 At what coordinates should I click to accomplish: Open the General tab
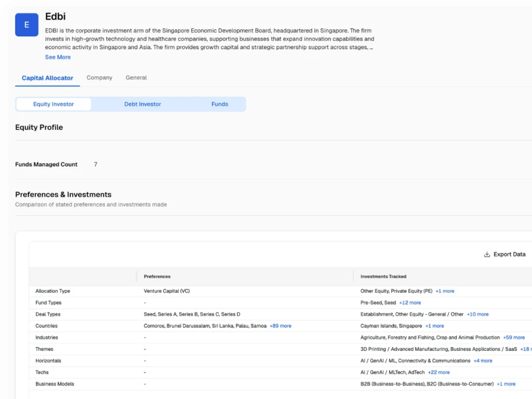tap(136, 77)
